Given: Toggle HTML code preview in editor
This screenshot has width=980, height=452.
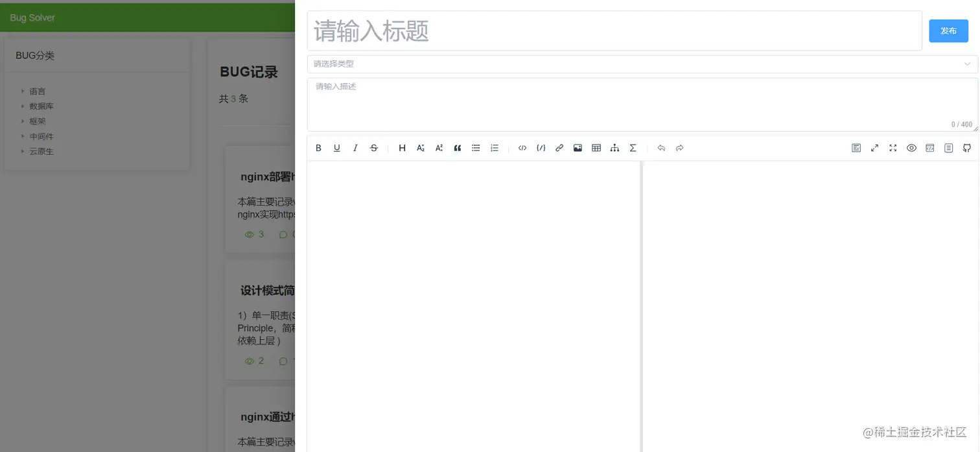Looking at the screenshot, I should tap(929, 148).
